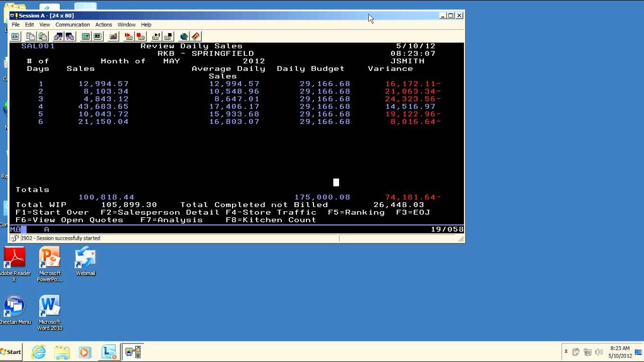The height and width of the screenshot is (362, 644).
Task: Open Webmail desktop shortcut
Action: point(85,261)
